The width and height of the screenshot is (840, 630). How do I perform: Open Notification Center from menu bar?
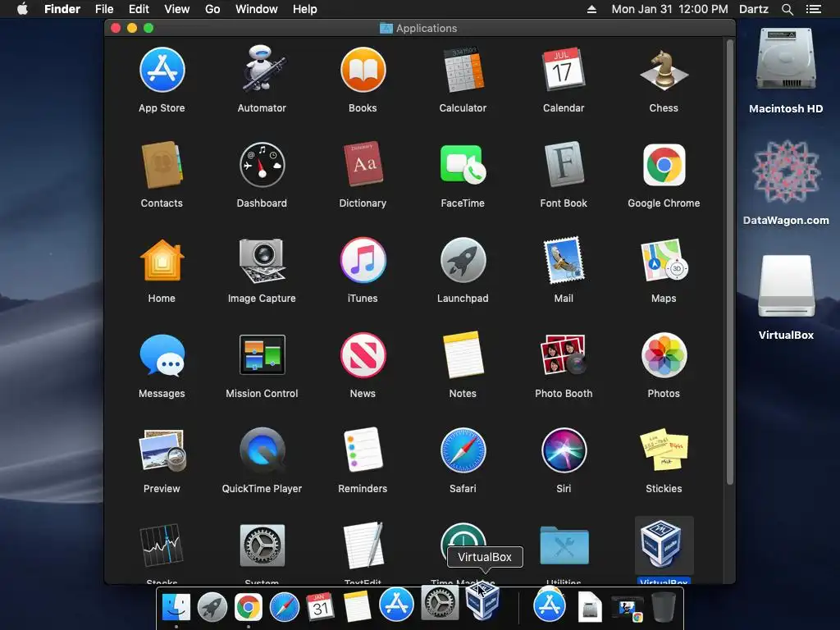click(814, 9)
